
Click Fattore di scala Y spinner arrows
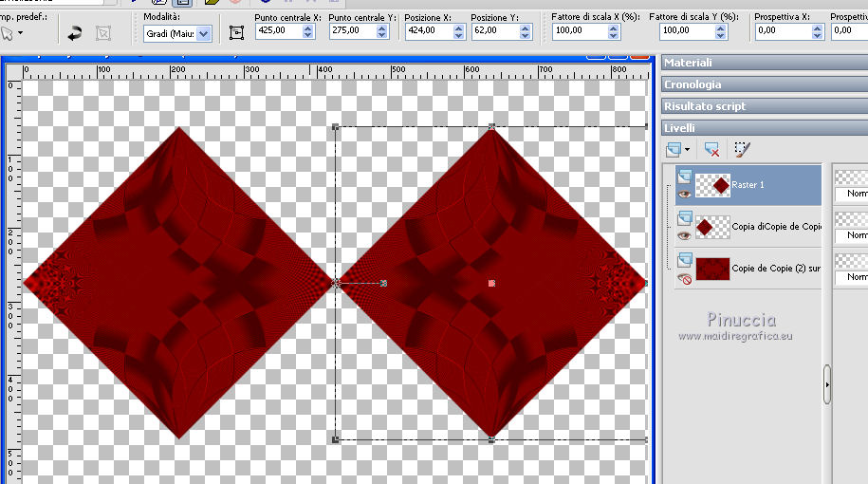[x=720, y=31]
